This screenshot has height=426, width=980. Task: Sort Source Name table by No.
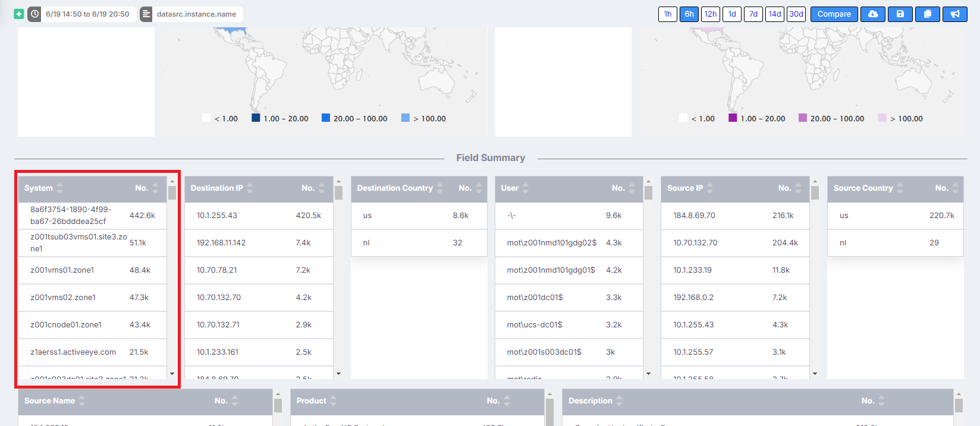point(235,400)
